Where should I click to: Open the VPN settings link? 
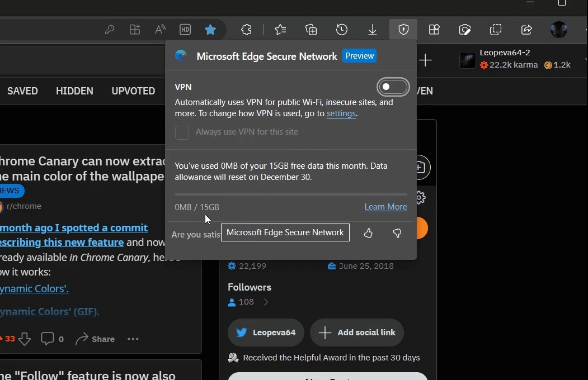[341, 113]
